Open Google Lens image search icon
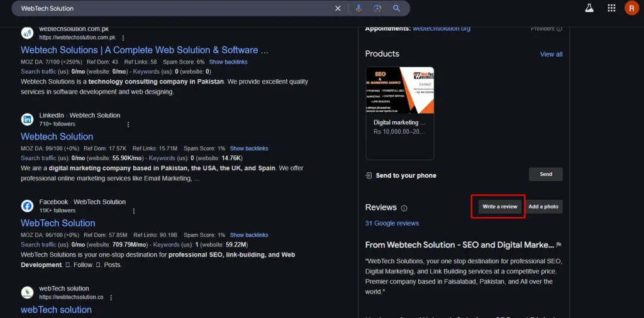The height and width of the screenshot is (318, 644). 377,8
